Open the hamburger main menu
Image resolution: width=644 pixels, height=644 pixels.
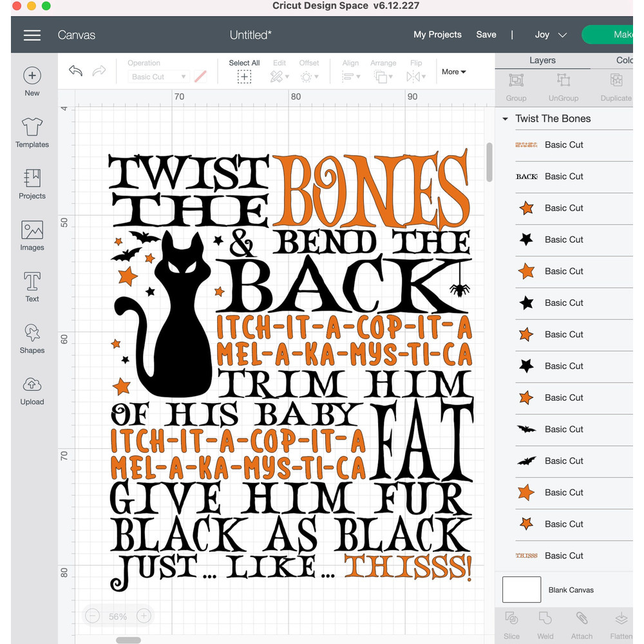[32, 35]
